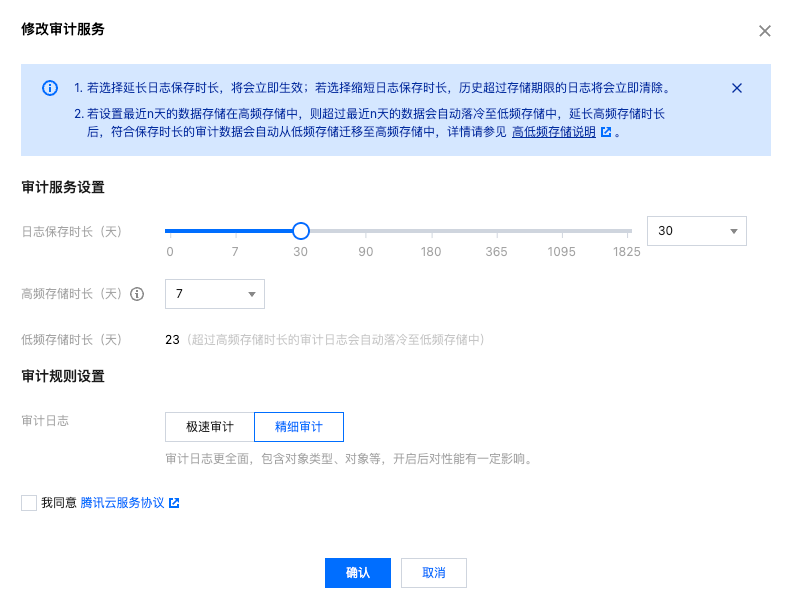Open the log retention days dropdown showing 30
Viewport: 787px width, 607px height.
click(697, 231)
